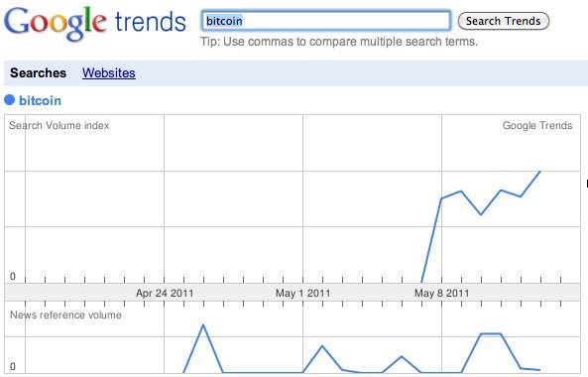The image size is (588, 377).
Task: Click the Apr 24 2011 date label
Action: pos(165,293)
